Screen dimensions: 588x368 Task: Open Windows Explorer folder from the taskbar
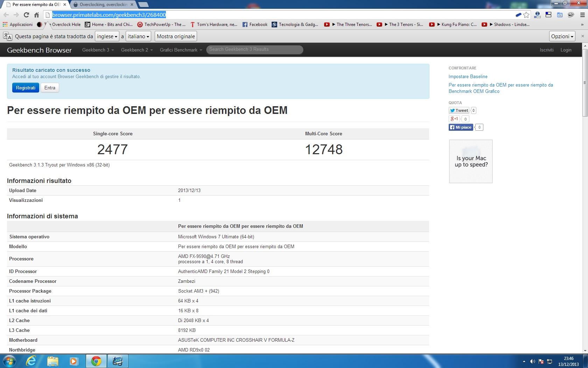coord(52,361)
